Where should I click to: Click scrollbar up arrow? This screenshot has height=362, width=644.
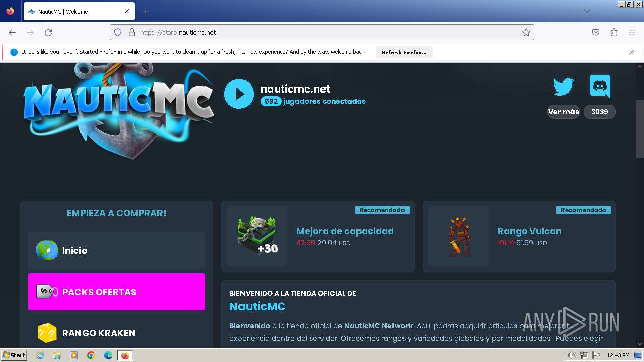point(639,67)
